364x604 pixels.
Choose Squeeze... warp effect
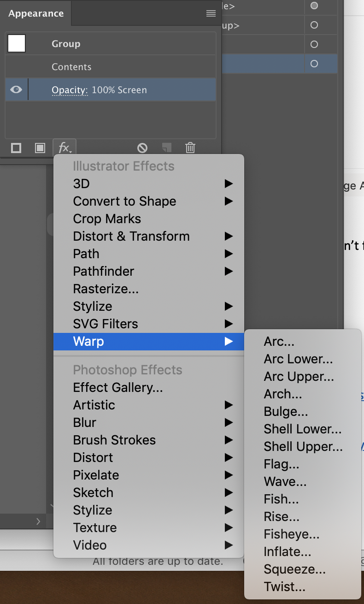pyautogui.click(x=303, y=569)
